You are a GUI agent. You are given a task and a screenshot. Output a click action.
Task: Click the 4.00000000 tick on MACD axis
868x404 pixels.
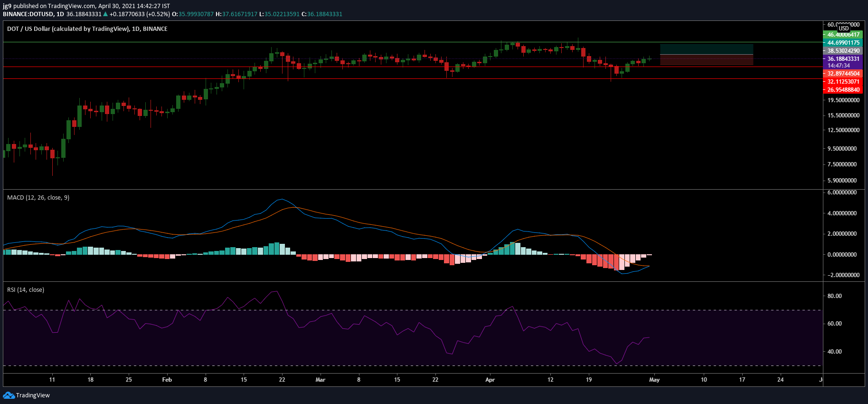point(842,213)
